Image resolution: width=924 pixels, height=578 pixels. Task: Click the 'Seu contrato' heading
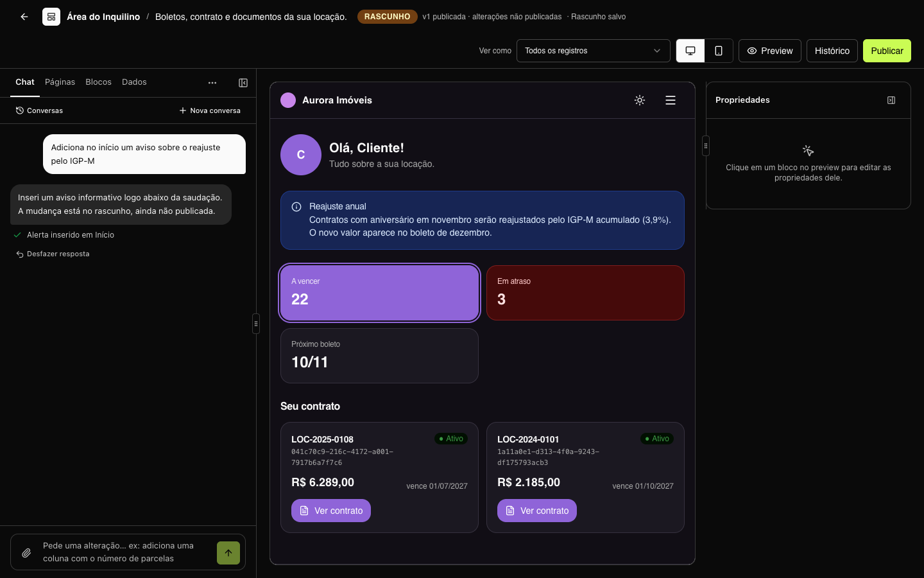coord(311,406)
